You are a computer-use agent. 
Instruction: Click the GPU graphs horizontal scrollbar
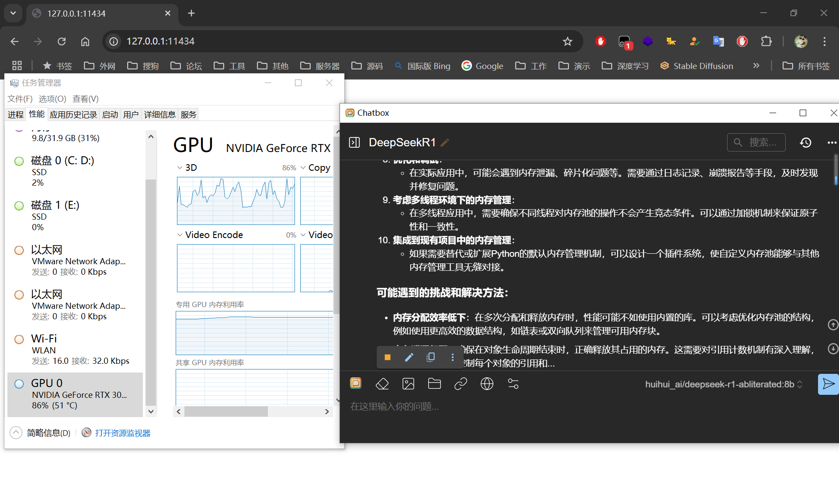[x=226, y=411]
